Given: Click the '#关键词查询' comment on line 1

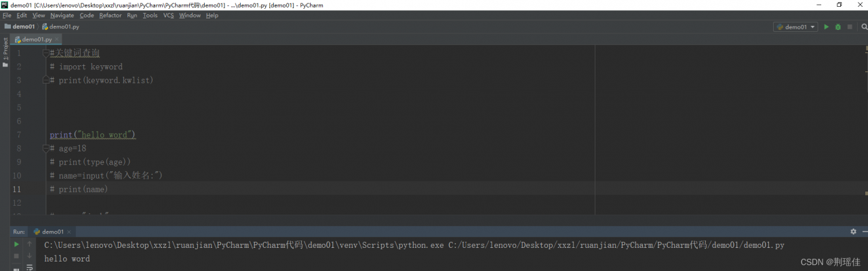Looking at the screenshot, I should pyautogui.click(x=75, y=53).
